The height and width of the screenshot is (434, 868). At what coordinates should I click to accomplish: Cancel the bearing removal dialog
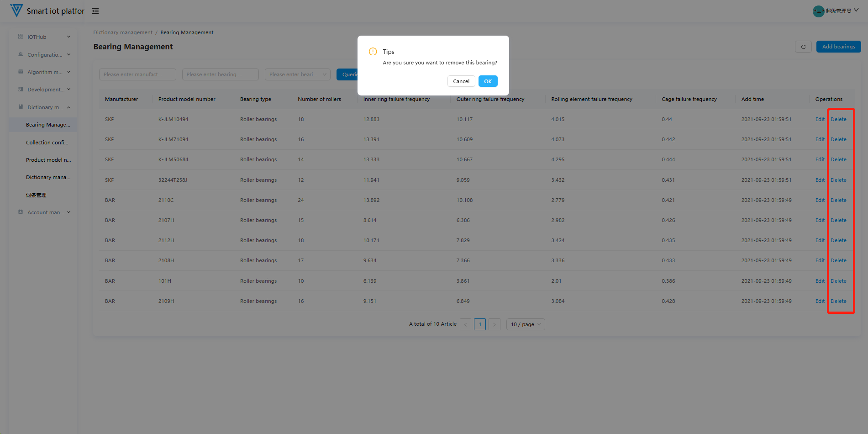[461, 81]
